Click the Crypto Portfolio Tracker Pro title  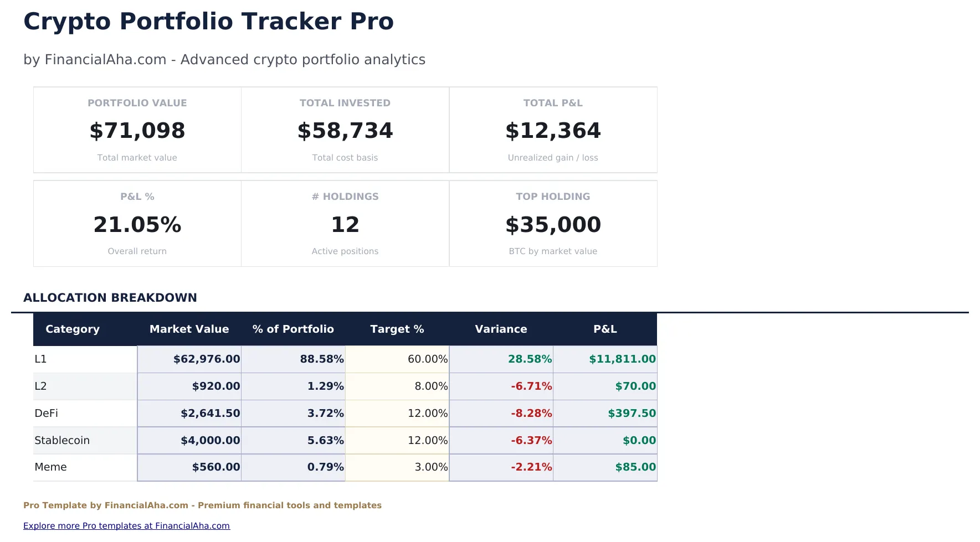209,21
